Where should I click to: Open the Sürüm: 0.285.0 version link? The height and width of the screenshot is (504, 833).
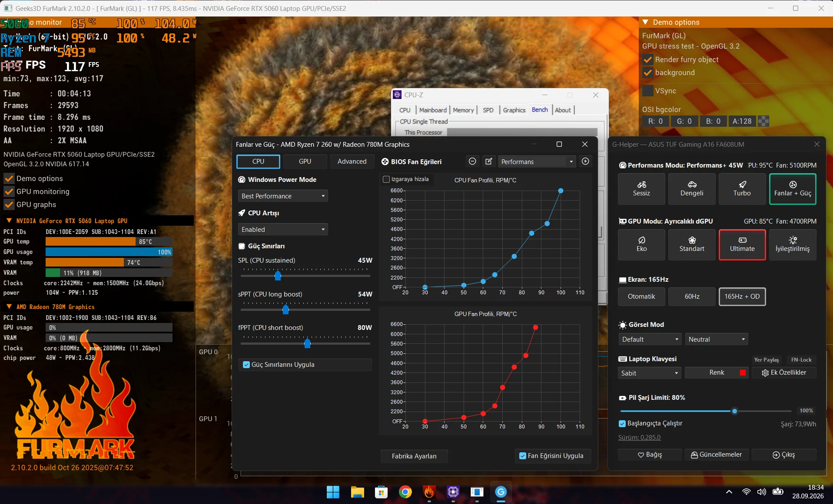pyautogui.click(x=639, y=437)
